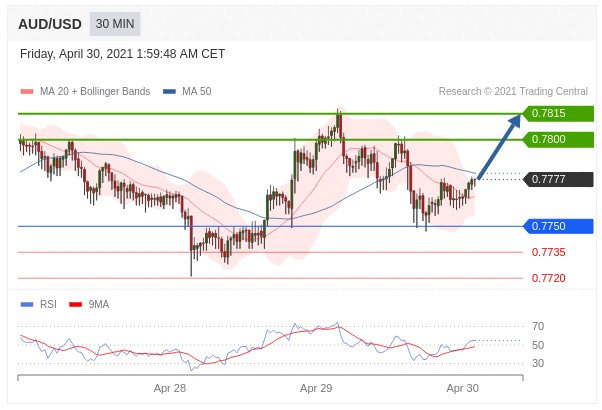Click the 0.7735 support price label
This screenshot has width=602, height=410.
(x=549, y=252)
